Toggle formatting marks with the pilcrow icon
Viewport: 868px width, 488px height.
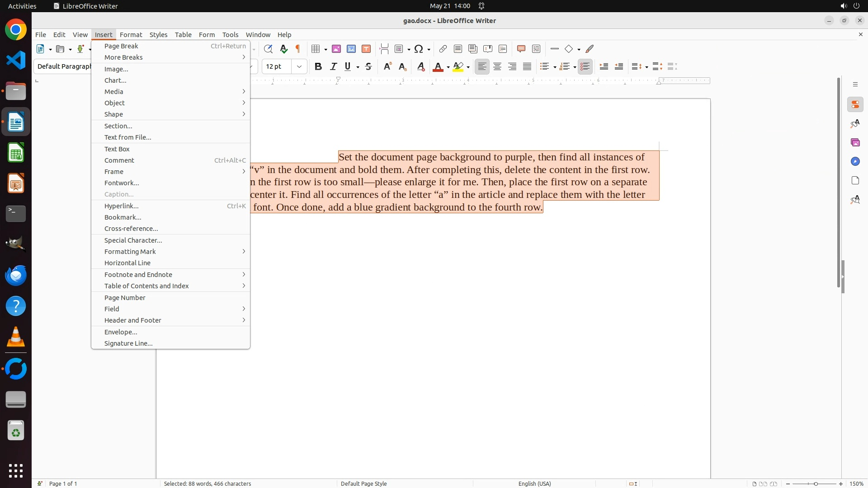tap(298, 49)
